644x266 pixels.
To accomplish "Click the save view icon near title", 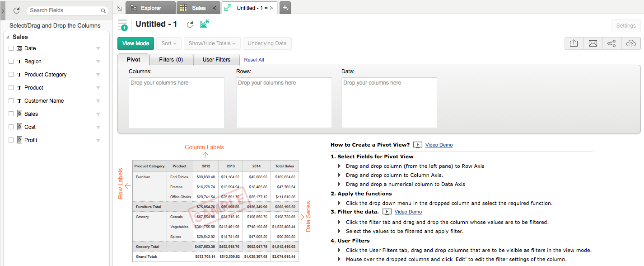I will [x=205, y=24].
